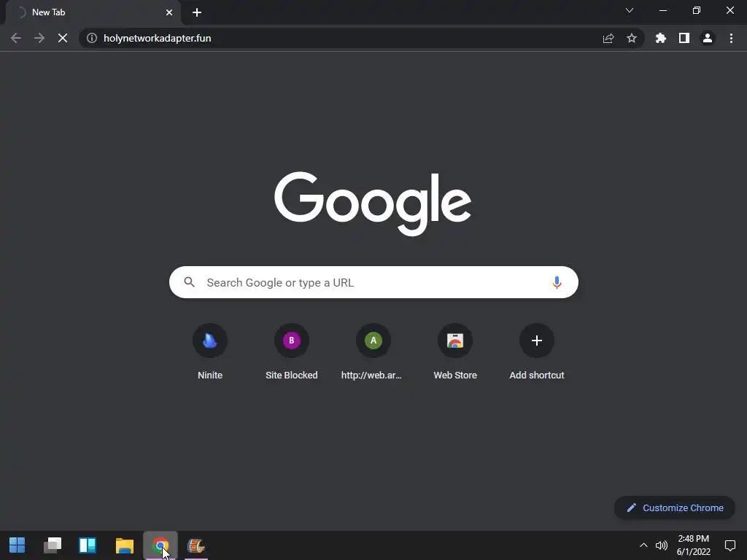Image resolution: width=747 pixels, height=560 pixels.
Task: Close the New Tab tab
Action: pos(169,12)
